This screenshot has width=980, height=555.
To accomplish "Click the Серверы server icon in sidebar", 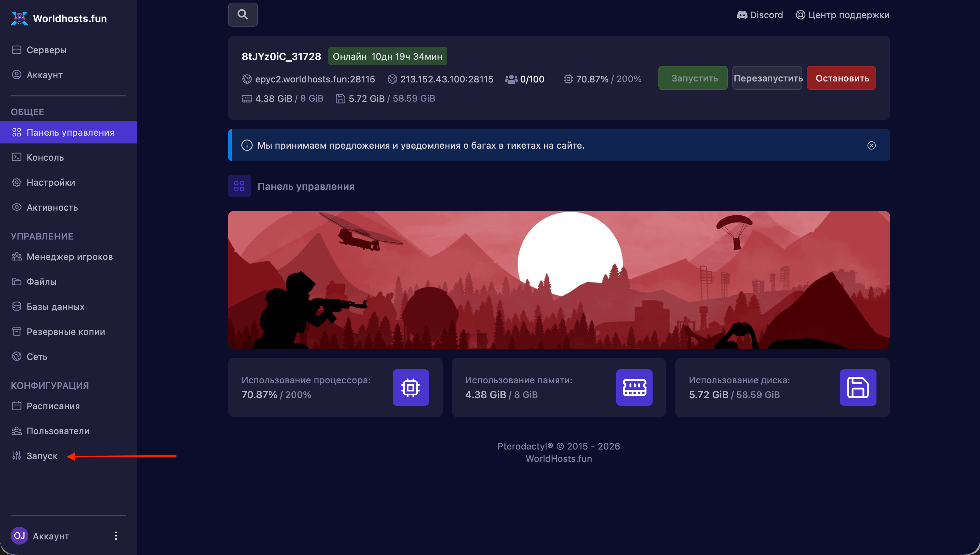I will 16,50.
